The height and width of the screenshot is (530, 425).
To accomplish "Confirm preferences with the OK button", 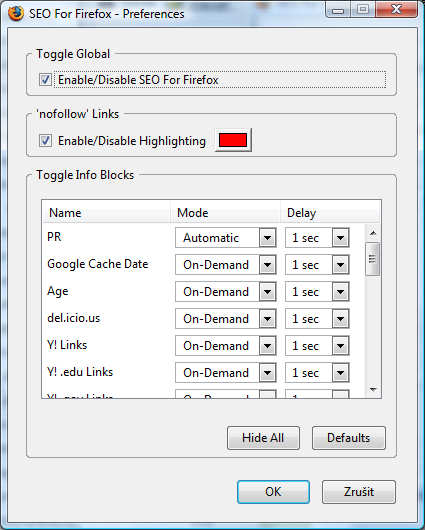I will (273, 492).
